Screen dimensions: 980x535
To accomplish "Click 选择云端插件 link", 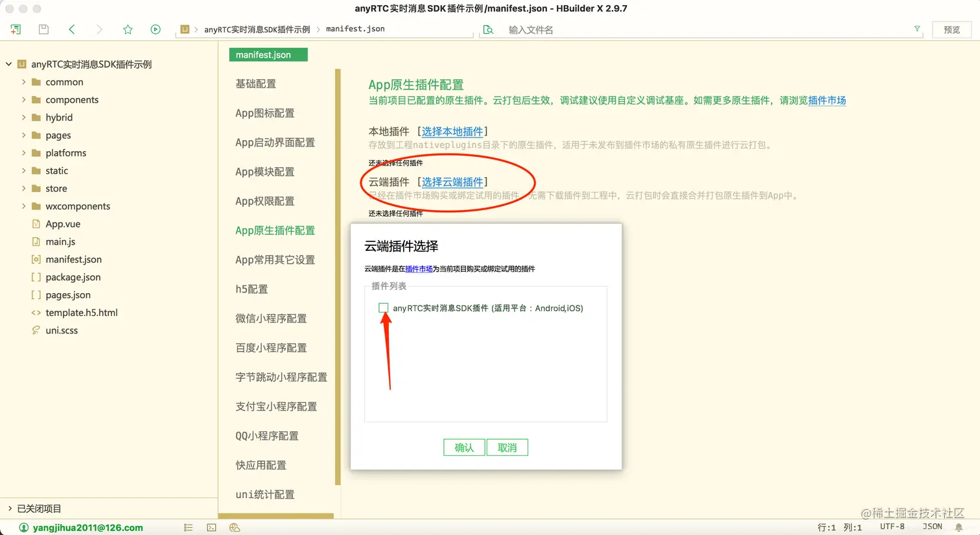I will click(x=452, y=182).
